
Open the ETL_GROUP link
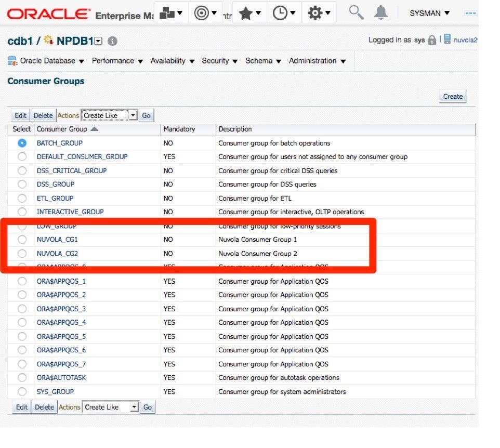pyautogui.click(x=55, y=199)
